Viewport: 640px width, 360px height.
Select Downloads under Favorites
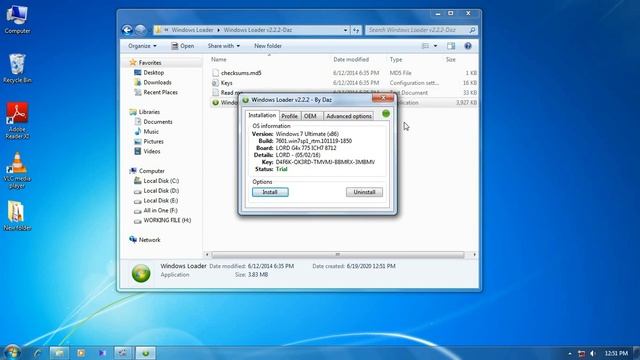pos(157,82)
